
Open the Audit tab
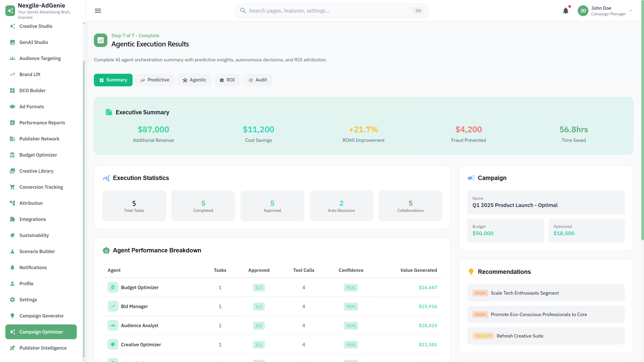pyautogui.click(x=258, y=80)
